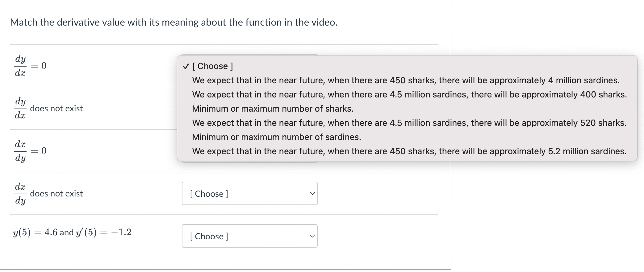The height and width of the screenshot is (272, 644).
Task: Click dx/dy fraction in the 'does not exist' row
Action: point(20,193)
